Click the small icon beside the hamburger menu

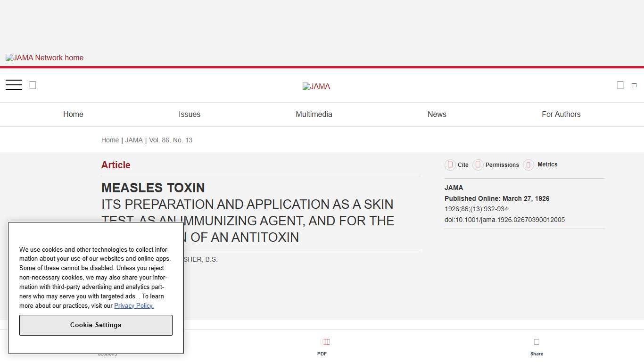[x=33, y=85]
